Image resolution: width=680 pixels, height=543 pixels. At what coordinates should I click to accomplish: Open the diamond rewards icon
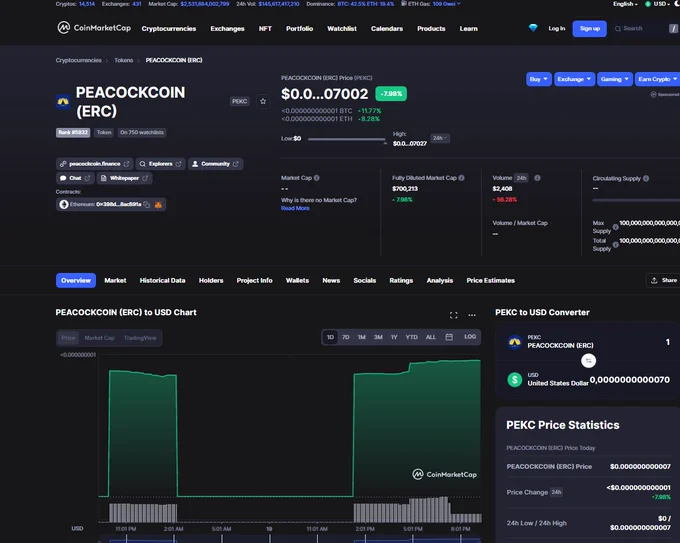(x=533, y=28)
